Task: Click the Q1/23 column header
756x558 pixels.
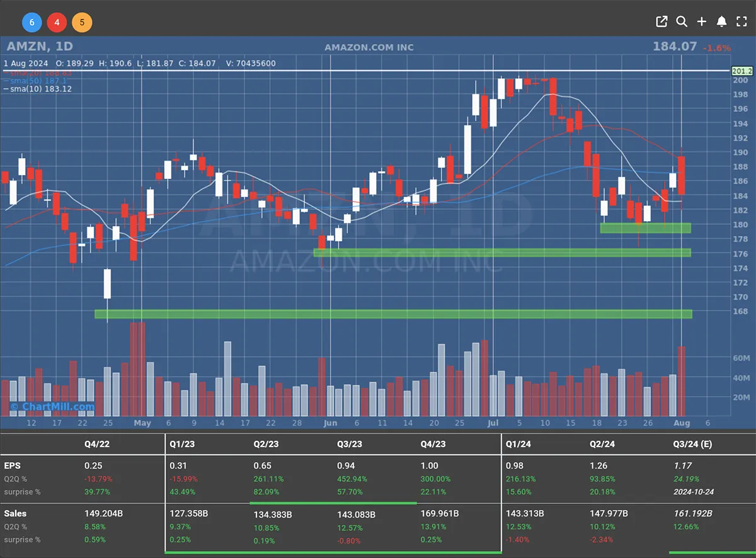Action: [x=182, y=444]
